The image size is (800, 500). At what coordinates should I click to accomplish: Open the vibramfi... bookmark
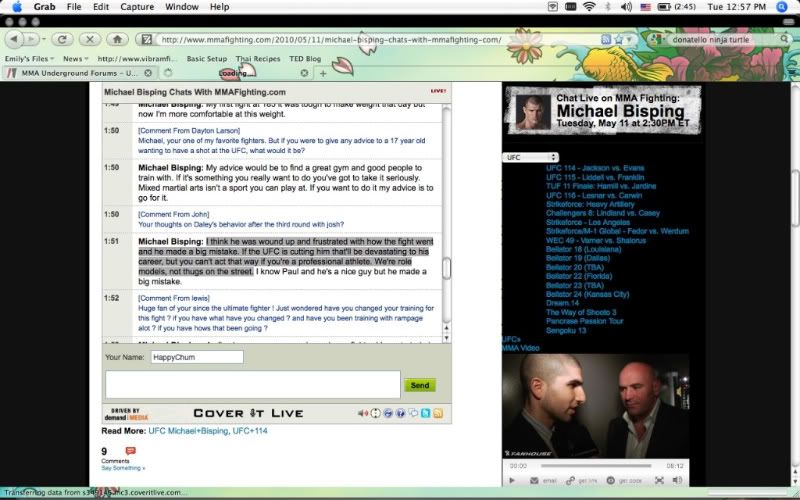(x=137, y=59)
